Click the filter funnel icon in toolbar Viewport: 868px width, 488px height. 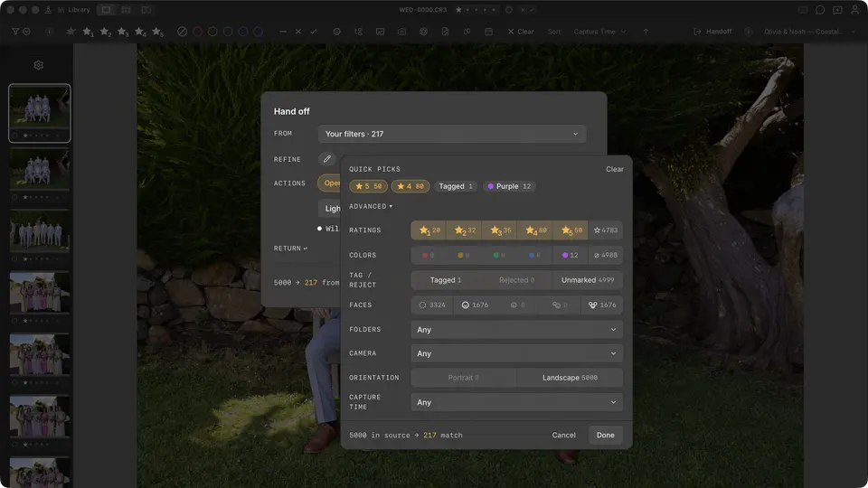(15, 32)
